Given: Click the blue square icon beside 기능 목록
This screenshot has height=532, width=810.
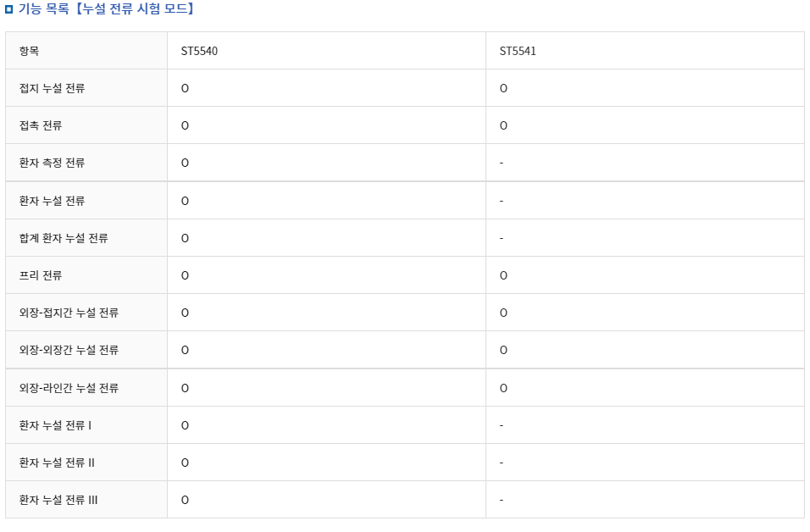Looking at the screenshot, I should click(9, 9).
